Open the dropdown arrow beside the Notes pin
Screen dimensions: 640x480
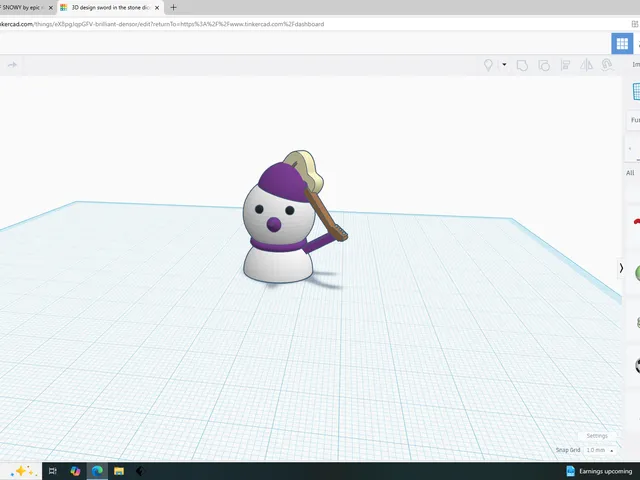(504, 64)
